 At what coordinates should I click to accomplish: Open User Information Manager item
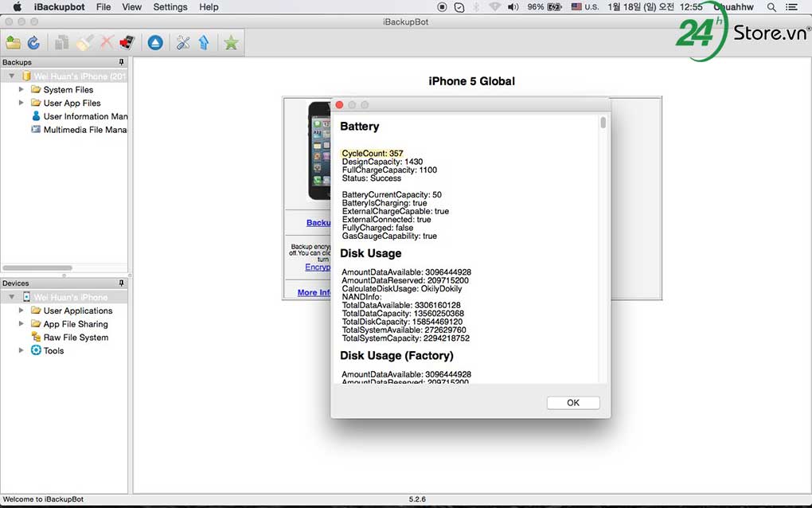point(84,116)
